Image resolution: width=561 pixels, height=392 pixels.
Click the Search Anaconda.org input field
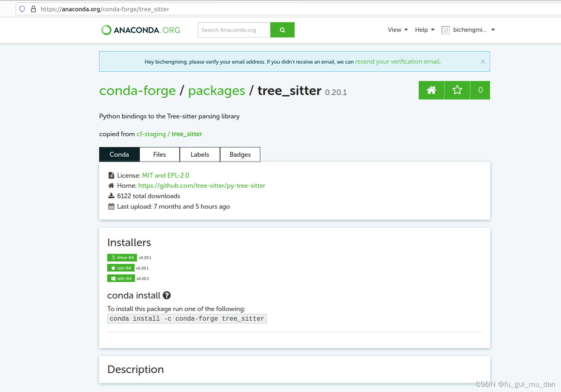[234, 30]
